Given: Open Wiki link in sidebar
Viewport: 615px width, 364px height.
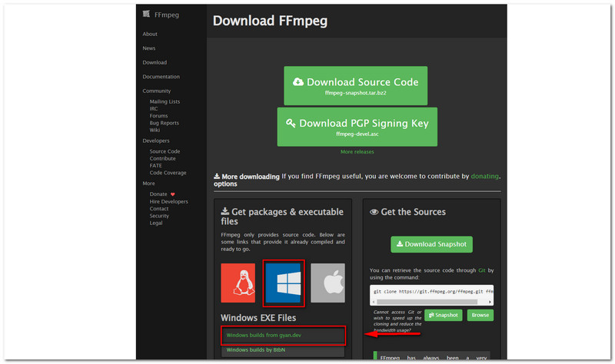Looking at the screenshot, I should pyautogui.click(x=155, y=130).
